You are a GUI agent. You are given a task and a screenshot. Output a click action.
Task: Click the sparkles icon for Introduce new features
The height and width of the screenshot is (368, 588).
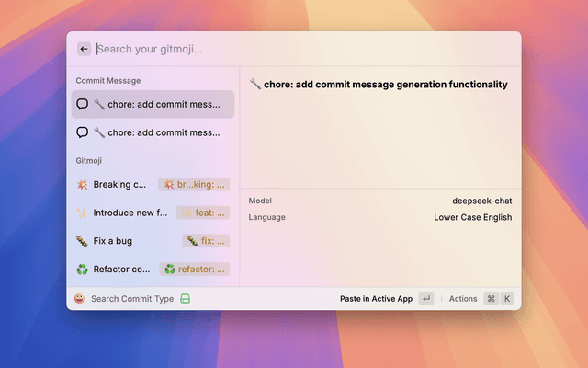coord(82,213)
